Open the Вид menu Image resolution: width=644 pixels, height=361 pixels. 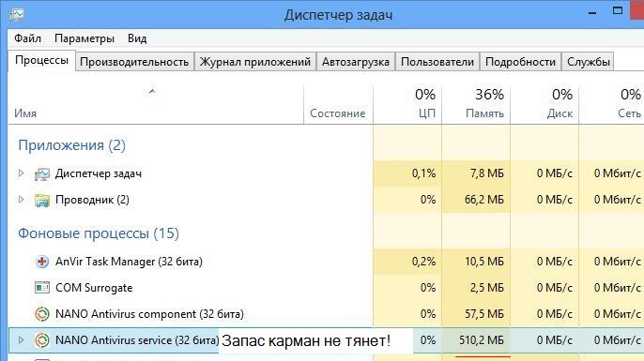(x=137, y=38)
